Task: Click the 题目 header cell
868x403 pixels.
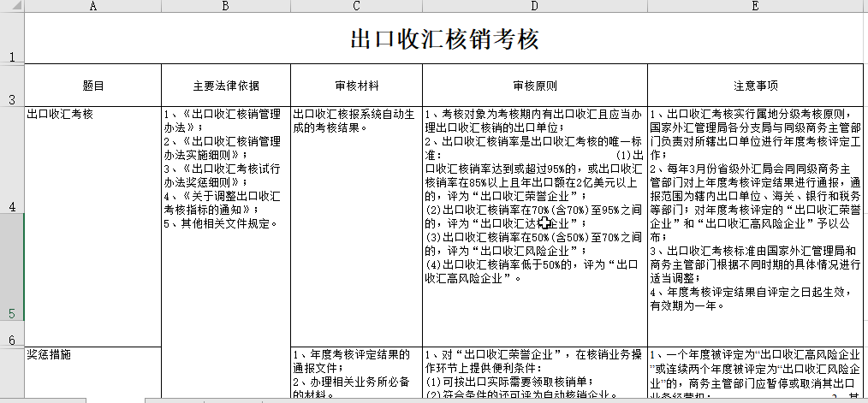Action: pyautogui.click(x=92, y=86)
